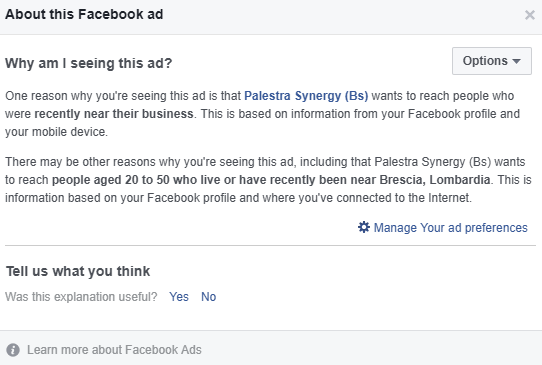Screen dimensions: 542x365
Task: Click the Was this explanation useful text
Action: pyautogui.click(x=81, y=297)
